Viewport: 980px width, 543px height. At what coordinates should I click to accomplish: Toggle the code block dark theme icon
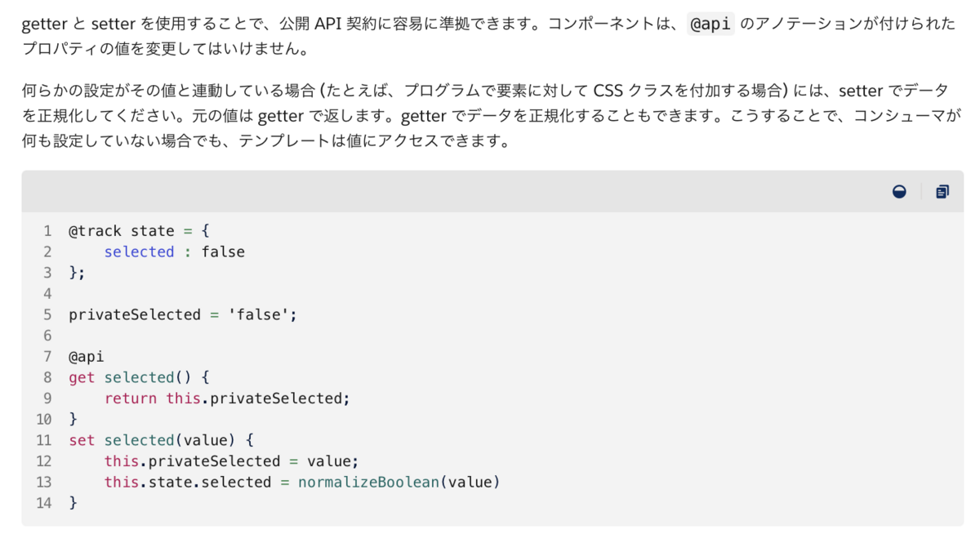(x=899, y=192)
